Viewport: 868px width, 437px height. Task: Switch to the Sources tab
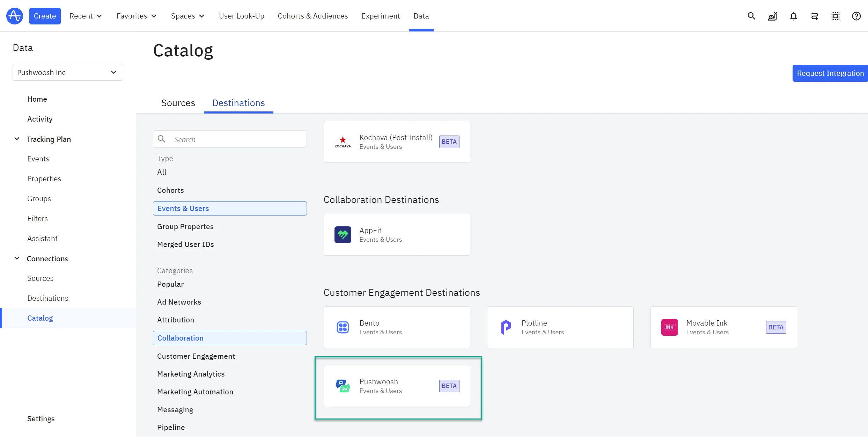178,103
